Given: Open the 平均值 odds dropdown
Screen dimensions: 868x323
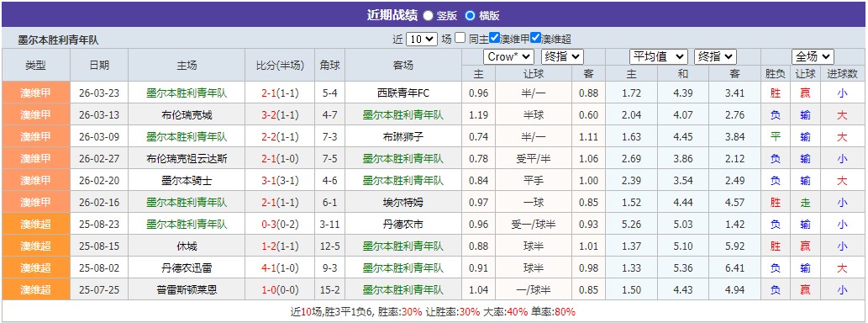Looking at the screenshot, I should click(658, 56).
